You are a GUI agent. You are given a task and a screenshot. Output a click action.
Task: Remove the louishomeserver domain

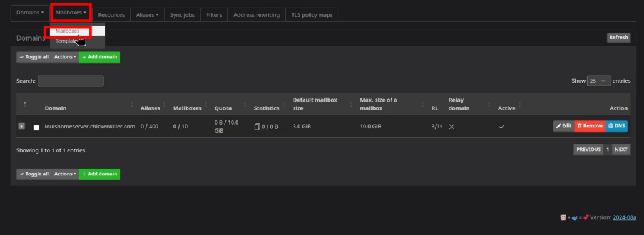tap(590, 126)
